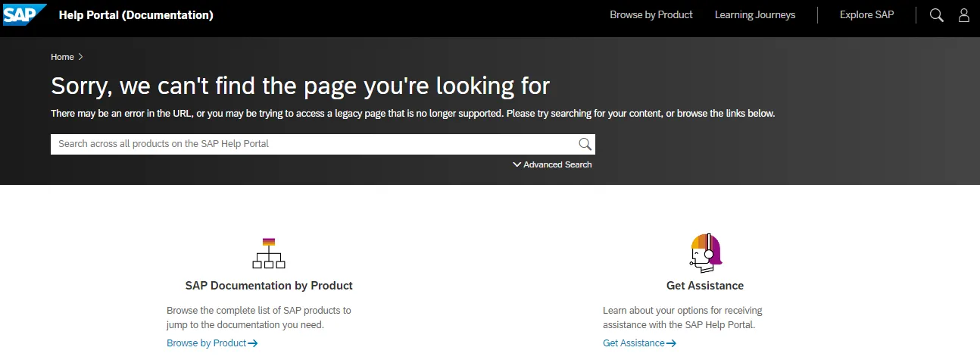This screenshot has height=363, width=980.
Task: Go to the Home breadcrumb
Action: click(62, 57)
